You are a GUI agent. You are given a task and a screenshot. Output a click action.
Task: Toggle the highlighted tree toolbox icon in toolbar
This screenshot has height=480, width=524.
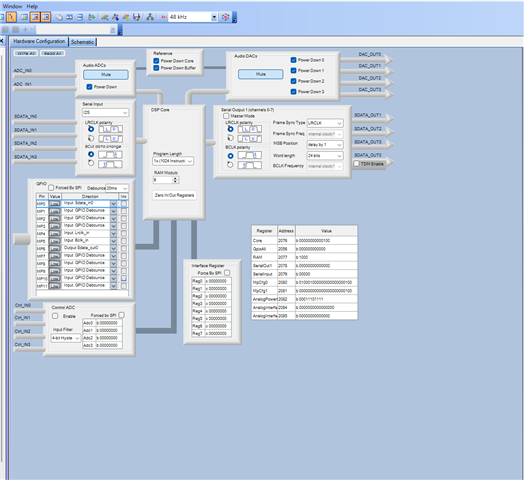pos(11,17)
